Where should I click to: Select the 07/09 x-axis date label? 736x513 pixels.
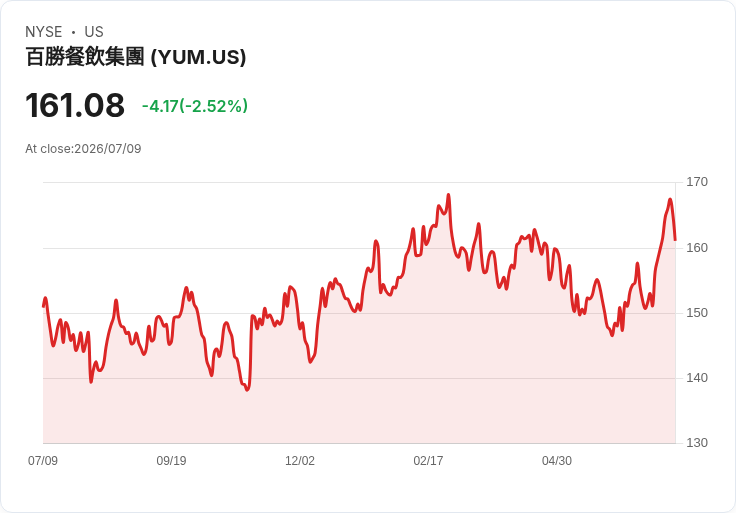coord(43,461)
